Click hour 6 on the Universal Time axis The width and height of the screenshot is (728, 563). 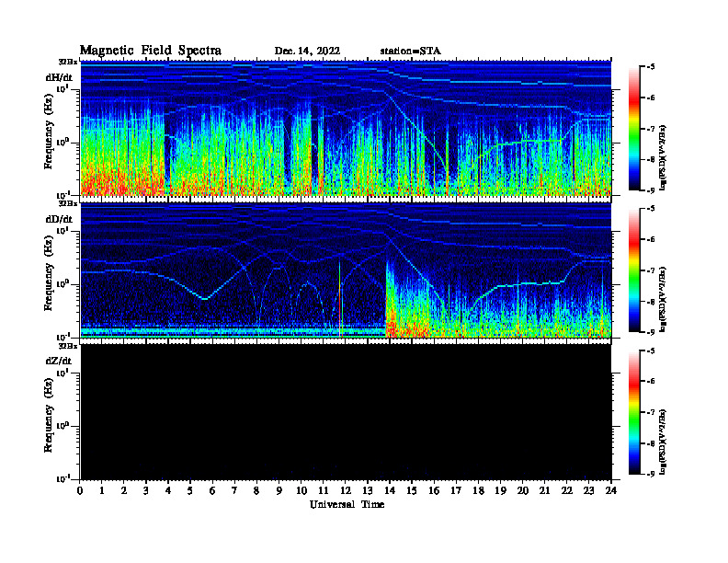[x=212, y=490]
